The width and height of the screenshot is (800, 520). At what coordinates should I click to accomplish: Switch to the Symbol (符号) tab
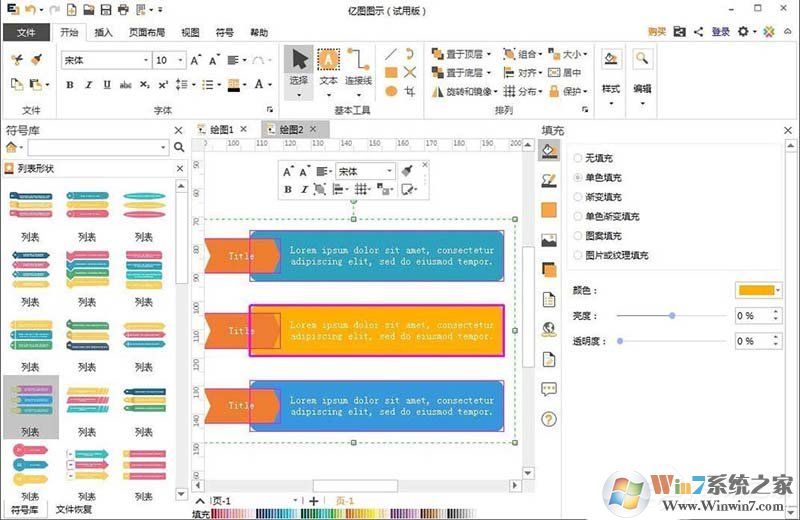(224, 32)
